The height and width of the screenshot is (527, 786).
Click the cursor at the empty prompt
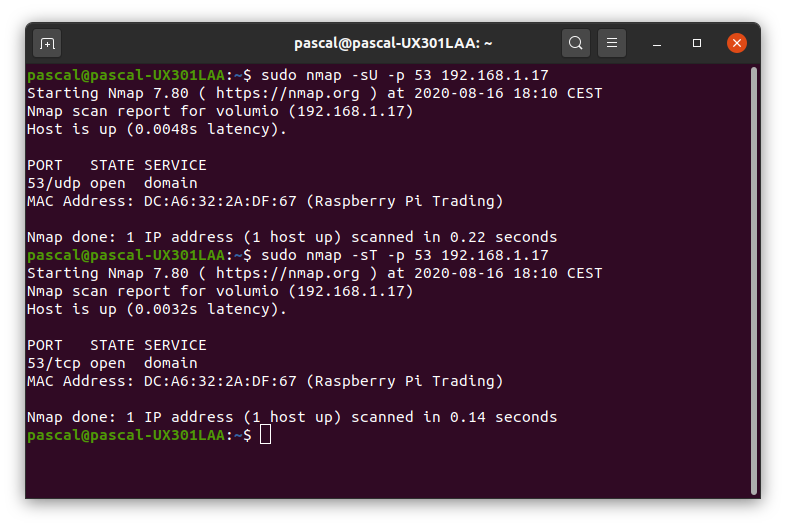coord(266,435)
